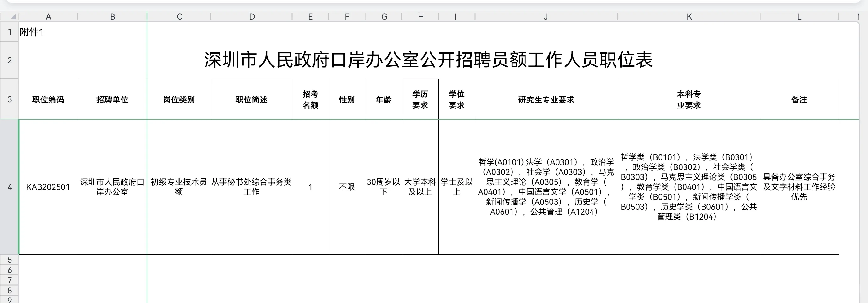Select column H header

(421, 16)
